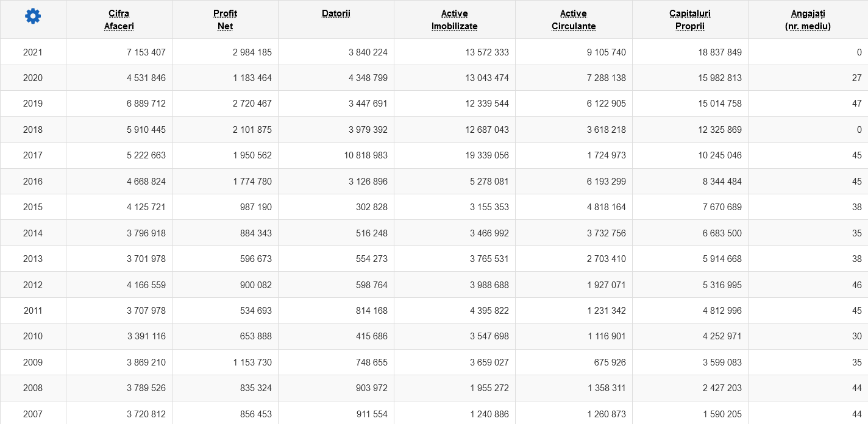Click net profit value 2 984 185
This screenshot has height=424, width=868.
click(x=252, y=52)
